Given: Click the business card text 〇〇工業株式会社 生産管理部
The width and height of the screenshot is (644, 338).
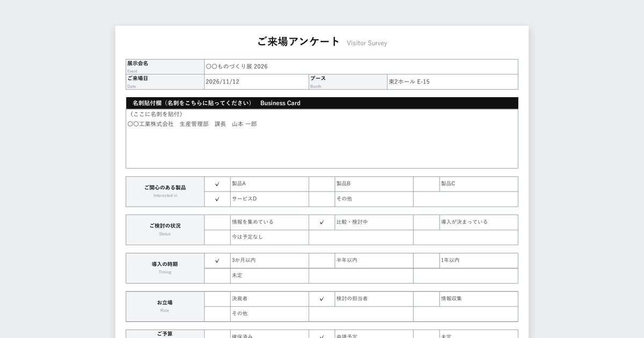Looking at the screenshot, I should tap(168, 124).
